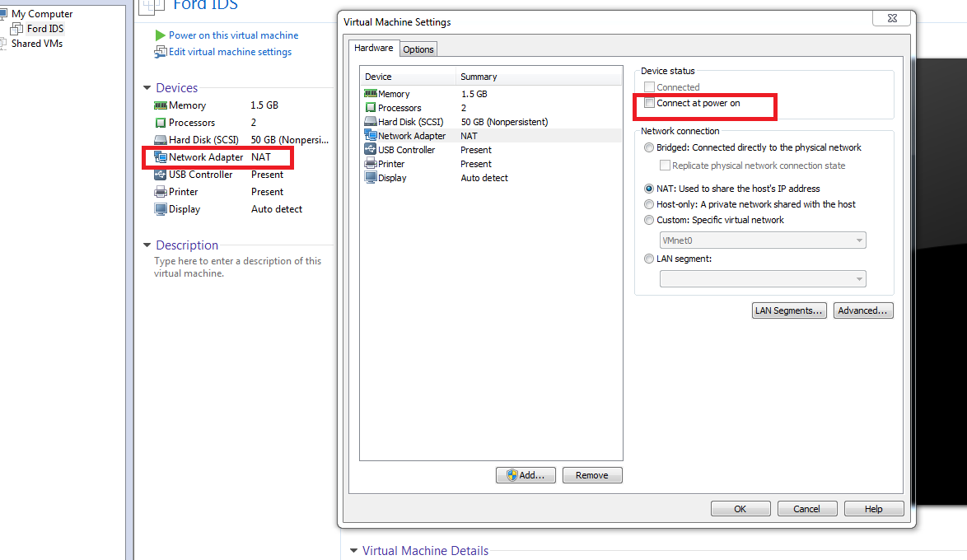Screen dimensions: 967x560
Task: Select the LAN segment option
Action: [649, 259]
